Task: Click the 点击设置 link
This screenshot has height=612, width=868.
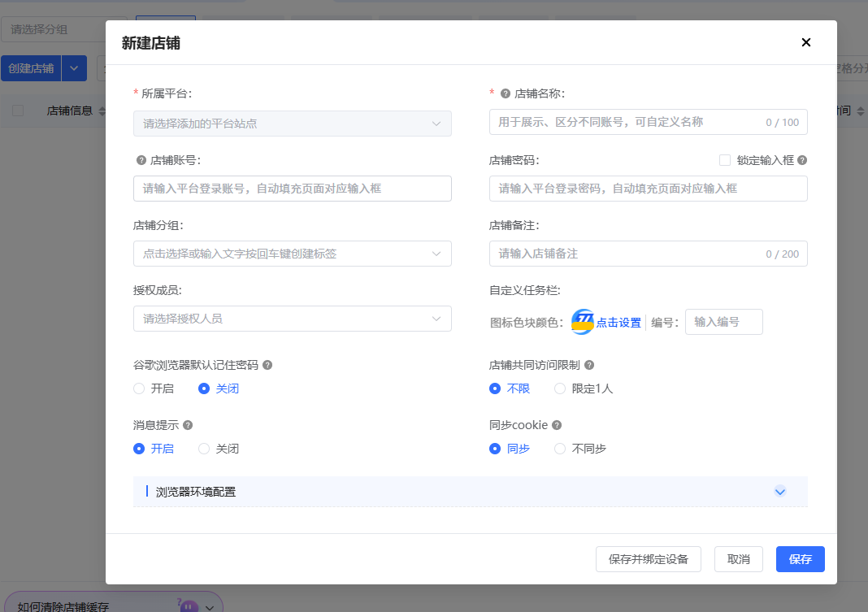Action: [618, 323]
